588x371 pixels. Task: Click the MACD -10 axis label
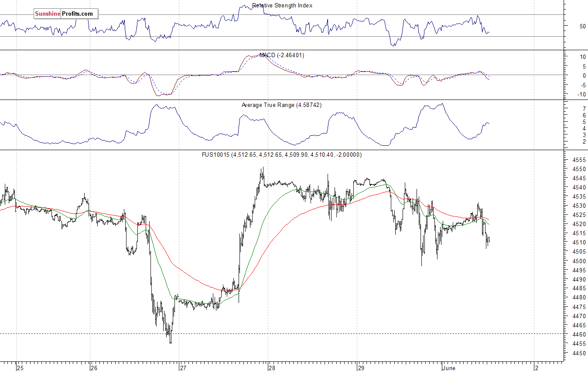coord(581,94)
